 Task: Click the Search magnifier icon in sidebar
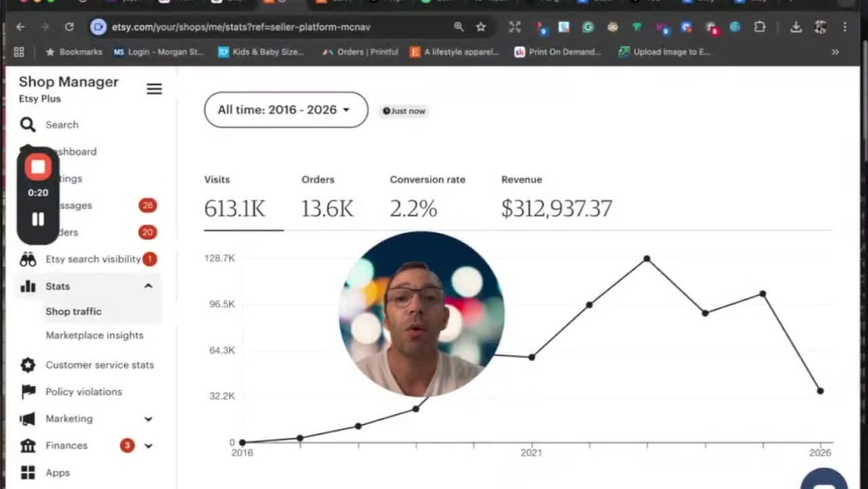28,124
